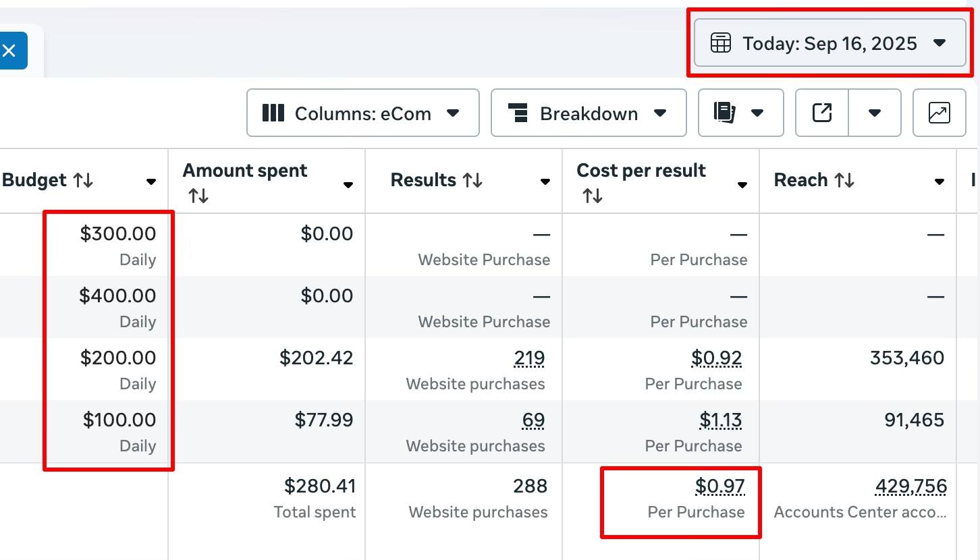Click the Export table data icon
Viewport: 980px width, 560px height.
tap(821, 113)
